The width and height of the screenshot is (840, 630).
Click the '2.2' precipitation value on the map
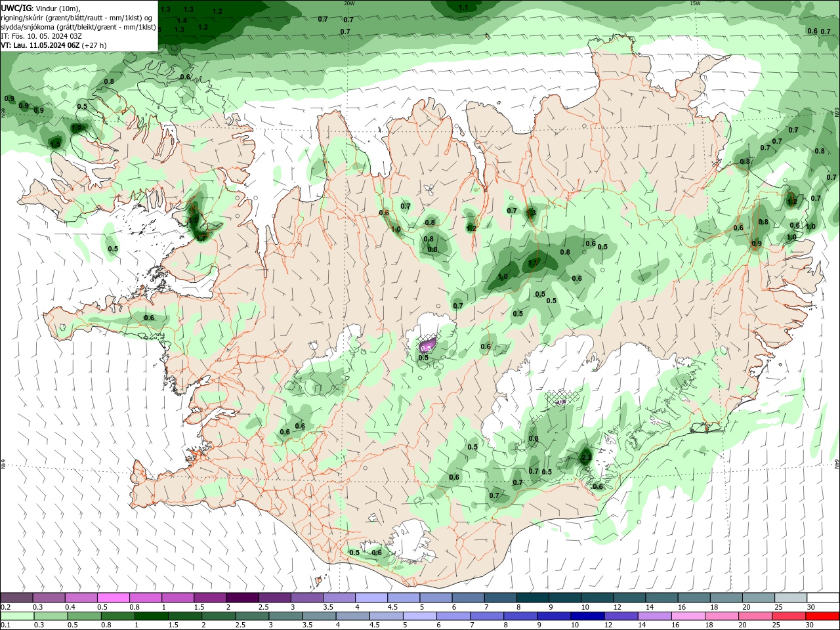point(586,457)
